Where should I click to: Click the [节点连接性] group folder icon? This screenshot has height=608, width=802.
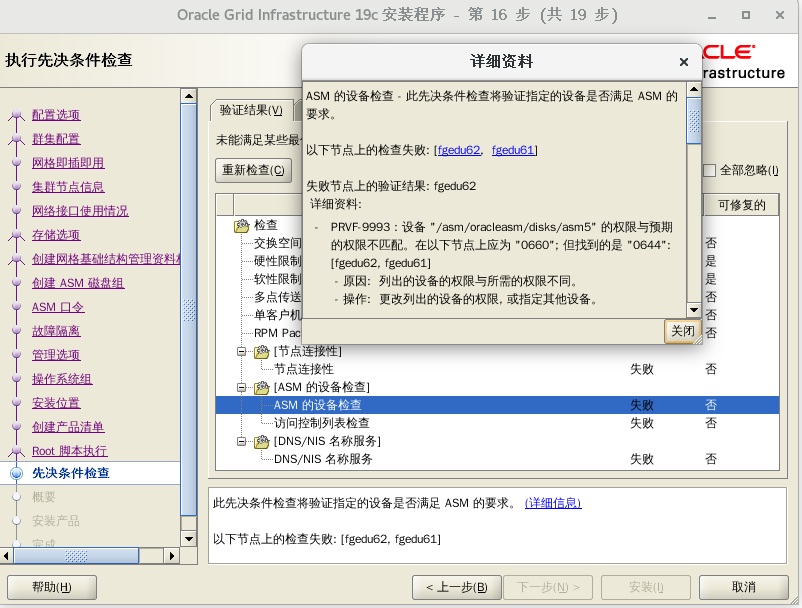261,351
